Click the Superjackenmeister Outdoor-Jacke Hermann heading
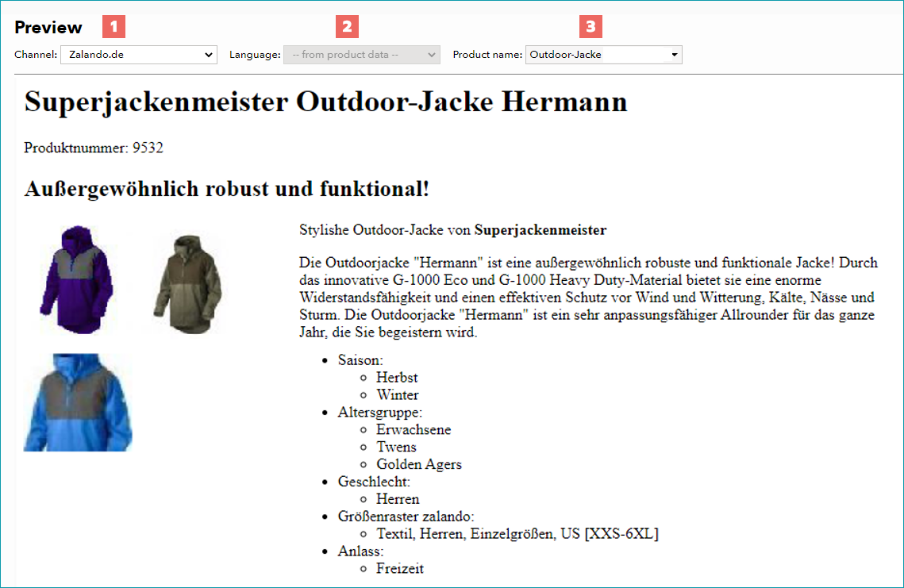 (325, 102)
